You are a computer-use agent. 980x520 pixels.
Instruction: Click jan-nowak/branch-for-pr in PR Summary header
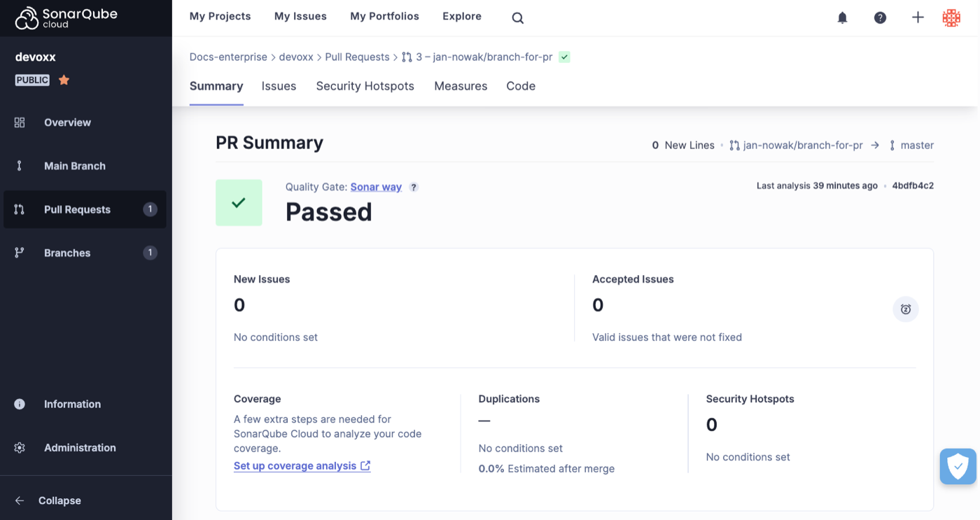802,146
